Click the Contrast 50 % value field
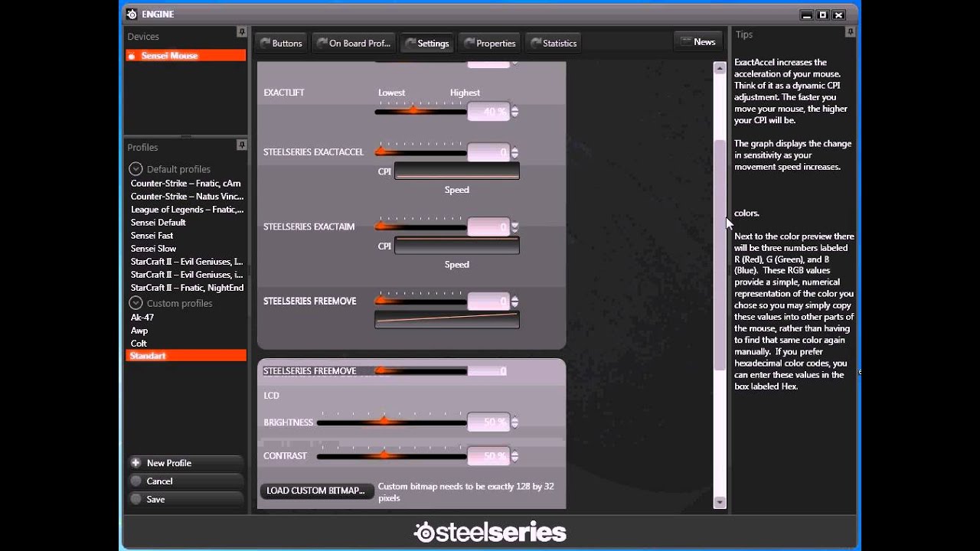Screen dimensions: 980x551 tap(488, 455)
